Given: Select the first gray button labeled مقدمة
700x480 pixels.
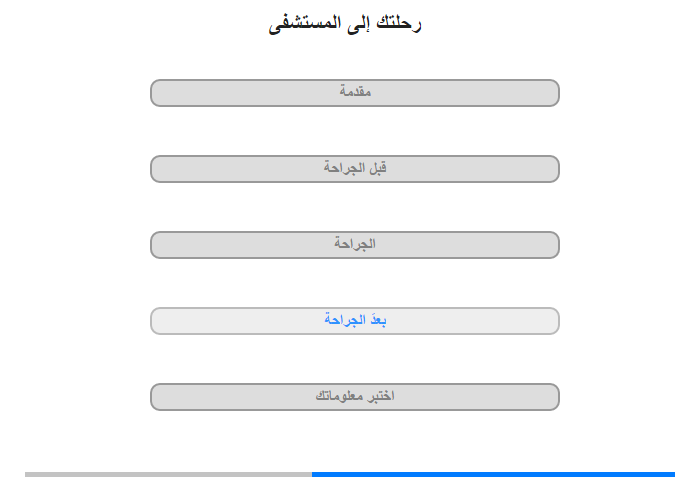Looking at the screenshot, I should point(354,93).
